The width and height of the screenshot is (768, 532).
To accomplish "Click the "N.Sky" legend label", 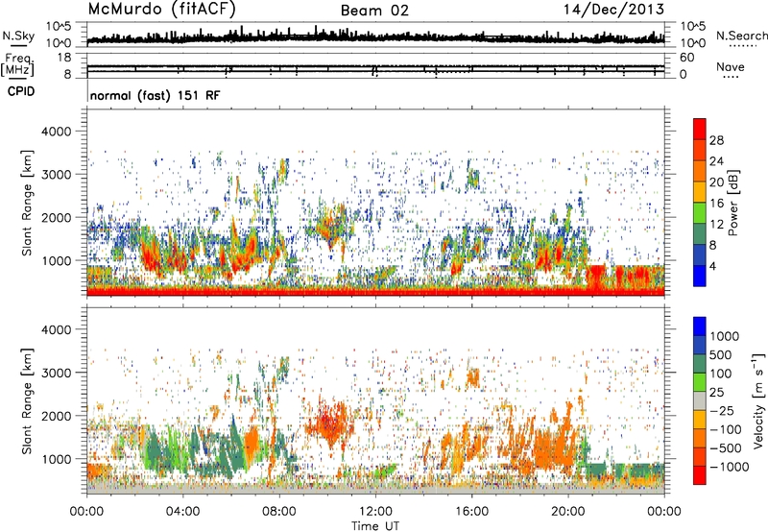I will [18, 36].
